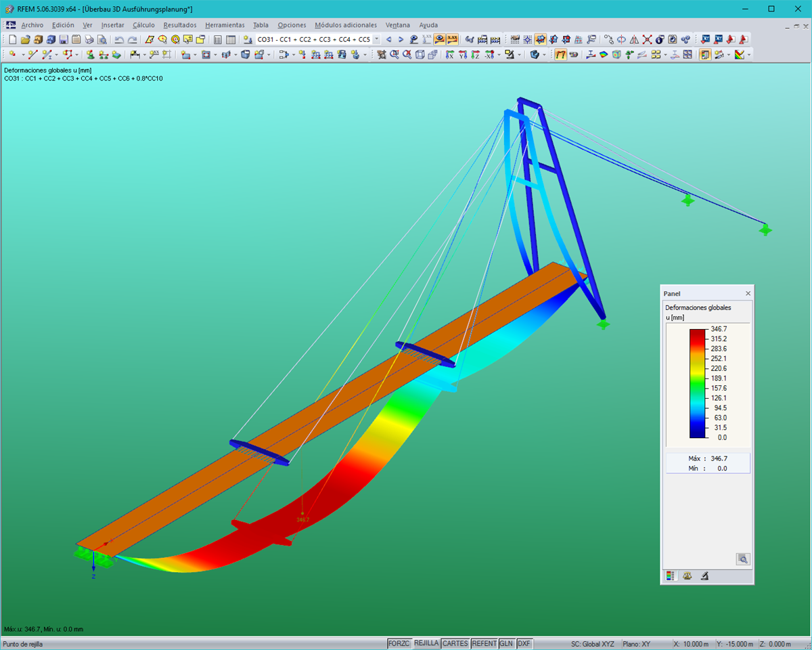Open the dropdown arrow next to the isometric view icon
This screenshot has height=650, width=812.
pyautogui.click(x=544, y=56)
